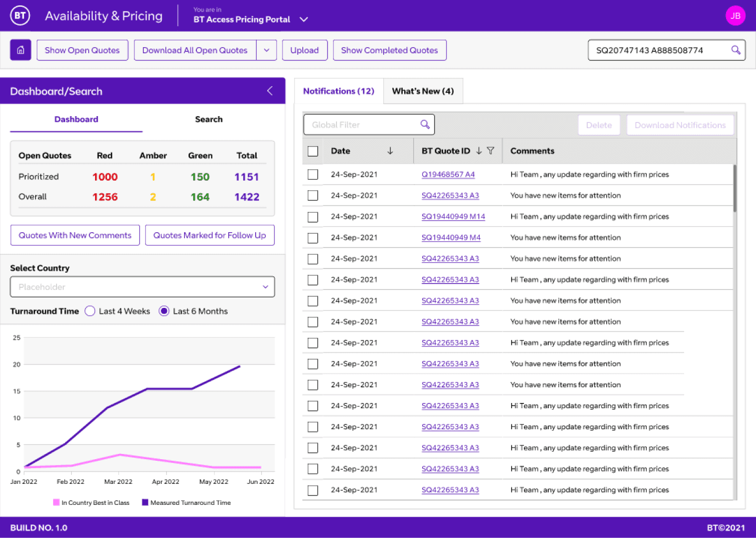Expand the BT Access Pricing Portal switcher
The width and height of the screenshot is (756, 538).
pos(303,19)
